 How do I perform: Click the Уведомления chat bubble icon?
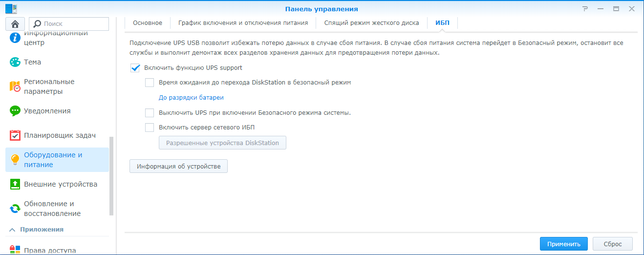[x=15, y=111]
